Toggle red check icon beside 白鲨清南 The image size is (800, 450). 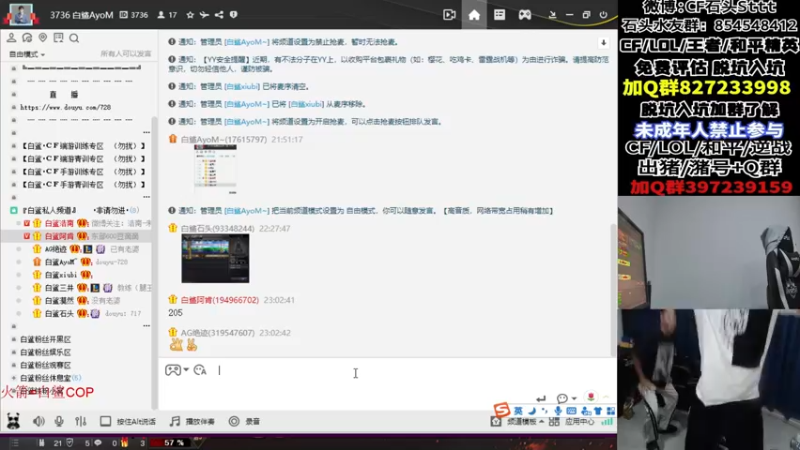[x=27, y=223]
